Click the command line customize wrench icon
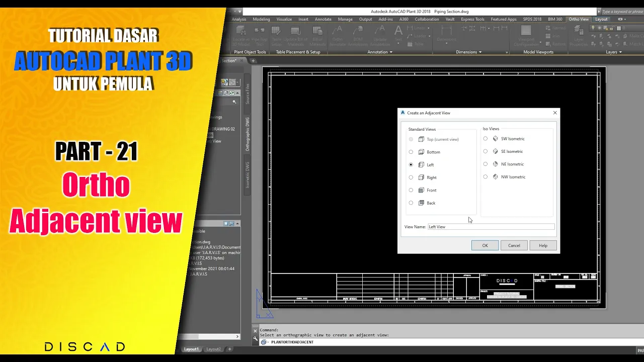The image size is (644, 362). (255, 339)
